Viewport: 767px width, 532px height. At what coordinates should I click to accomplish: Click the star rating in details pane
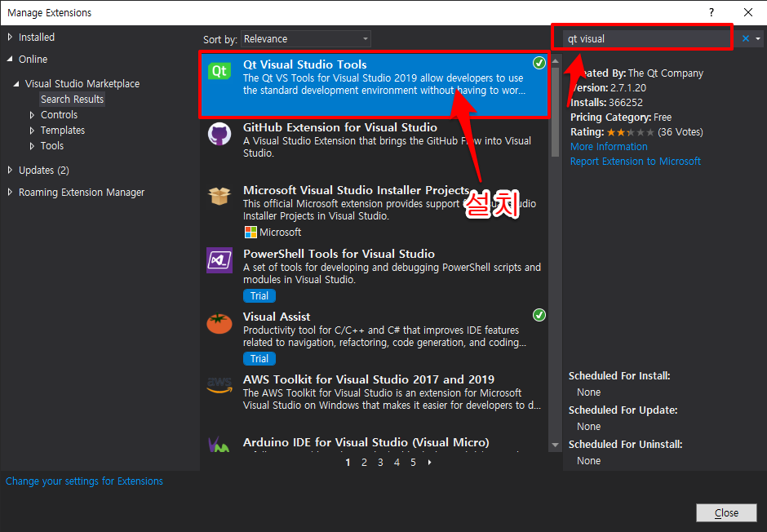(x=631, y=132)
